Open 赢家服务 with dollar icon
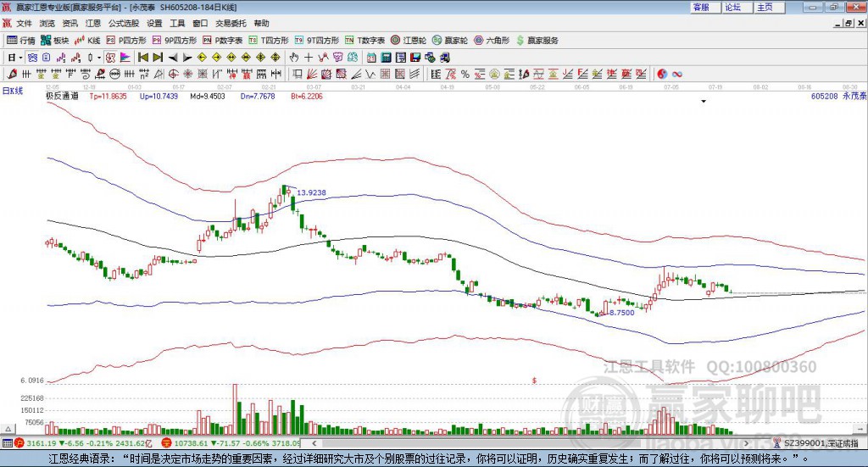868x467 pixels. click(x=537, y=41)
